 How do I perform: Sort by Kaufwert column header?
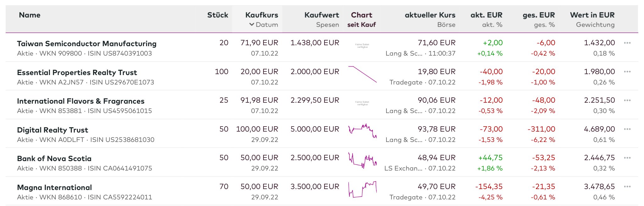pos(322,15)
